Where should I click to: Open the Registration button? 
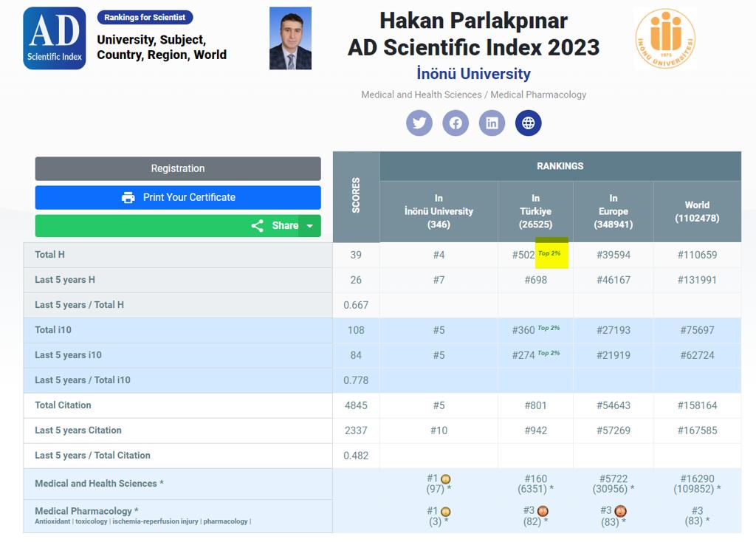(178, 168)
